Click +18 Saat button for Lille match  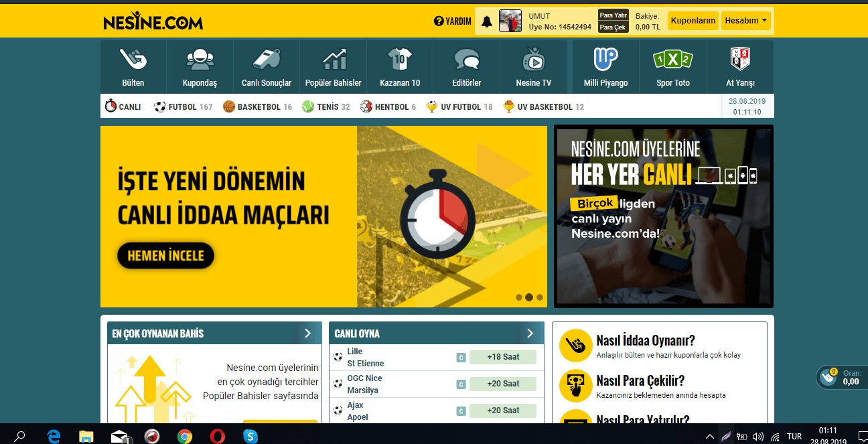pos(503,357)
